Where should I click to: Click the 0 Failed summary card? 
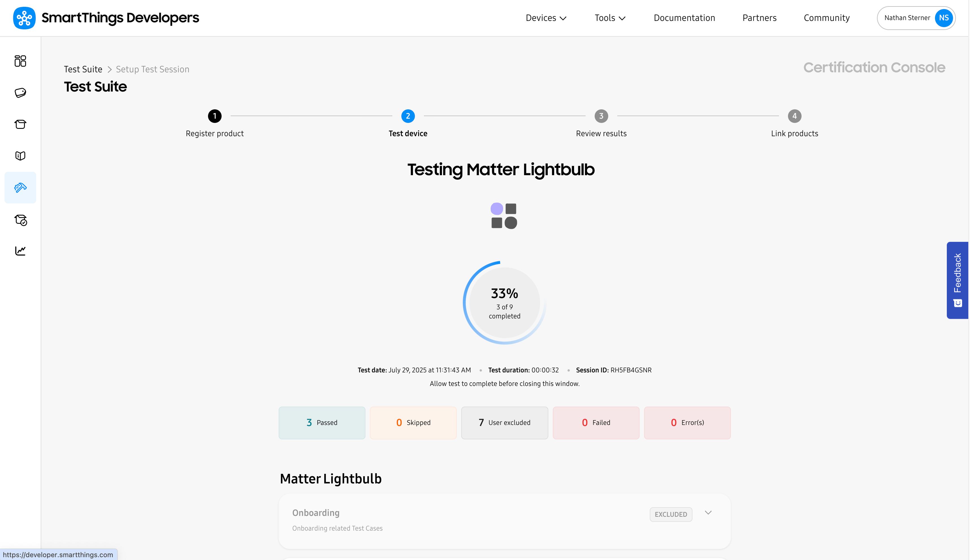(596, 423)
